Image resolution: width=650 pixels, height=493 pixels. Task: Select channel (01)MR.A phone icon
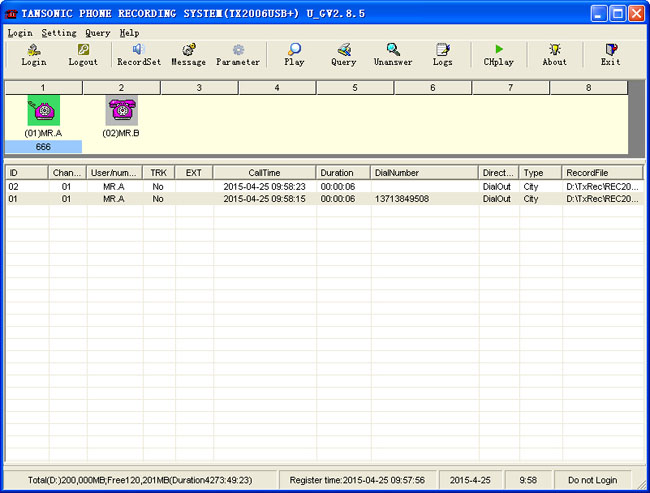coord(42,111)
